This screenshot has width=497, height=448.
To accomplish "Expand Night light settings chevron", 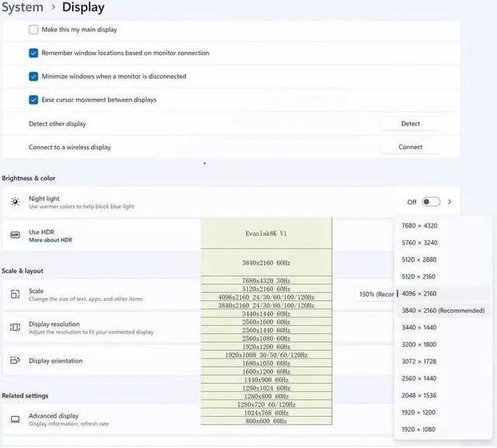I will click(450, 202).
